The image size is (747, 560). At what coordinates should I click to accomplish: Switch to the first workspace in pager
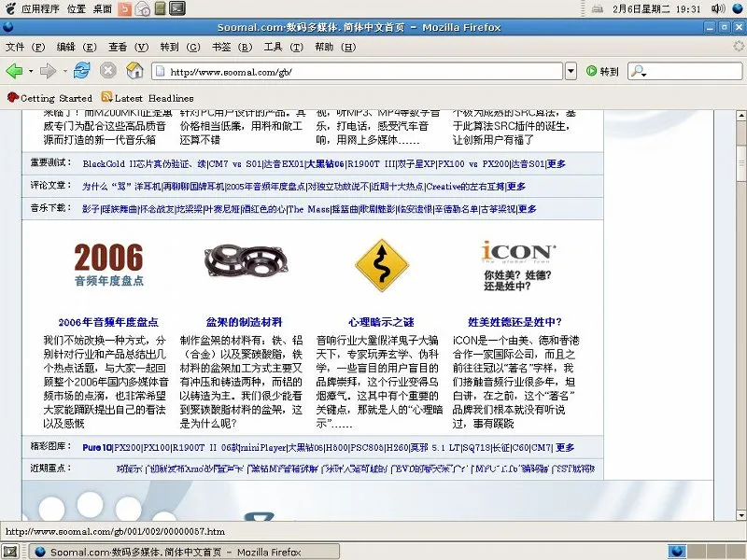[676, 552]
